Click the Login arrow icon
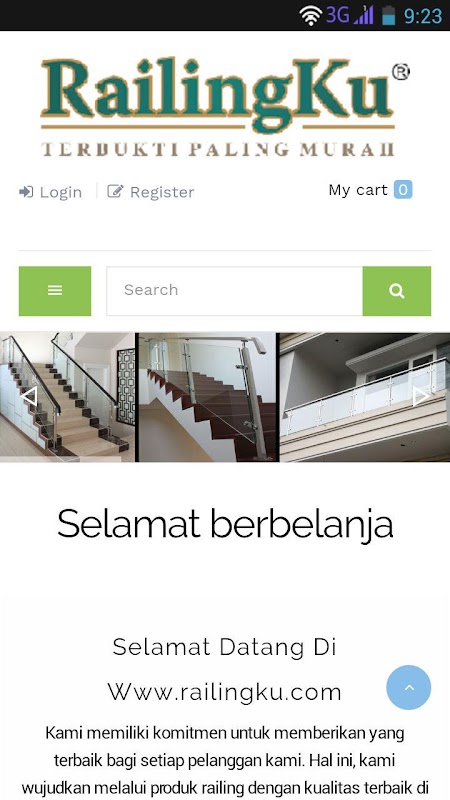This screenshot has height=800, width=450. click(26, 192)
